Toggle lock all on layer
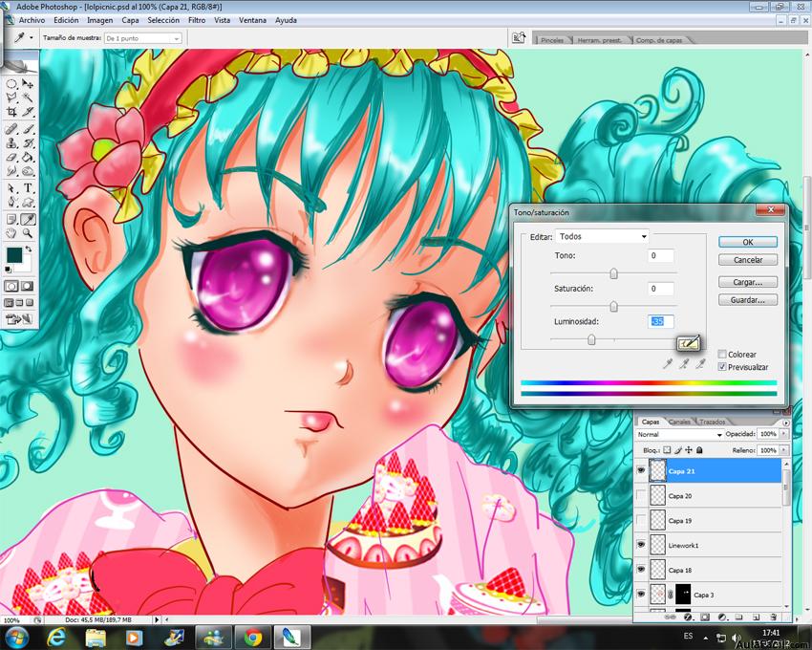Image resolution: width=812 pixels, height=650 pixels. coord(699,450)
